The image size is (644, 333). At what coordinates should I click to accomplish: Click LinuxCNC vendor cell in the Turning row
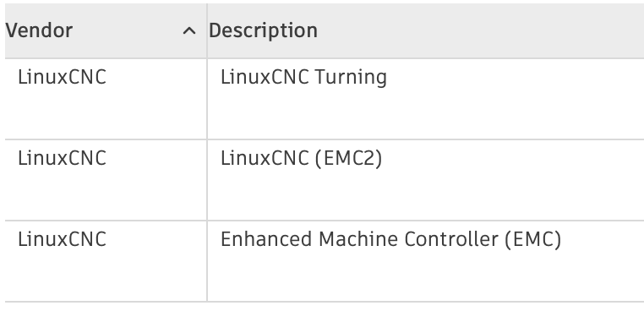[x=106, y=99]
